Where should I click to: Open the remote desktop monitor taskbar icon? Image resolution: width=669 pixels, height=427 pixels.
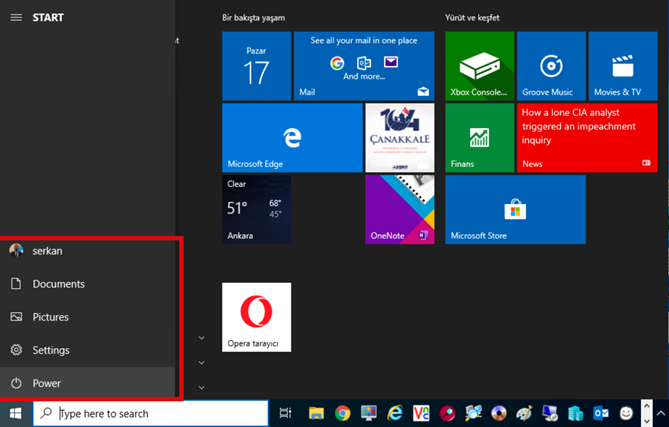[550, 413]
